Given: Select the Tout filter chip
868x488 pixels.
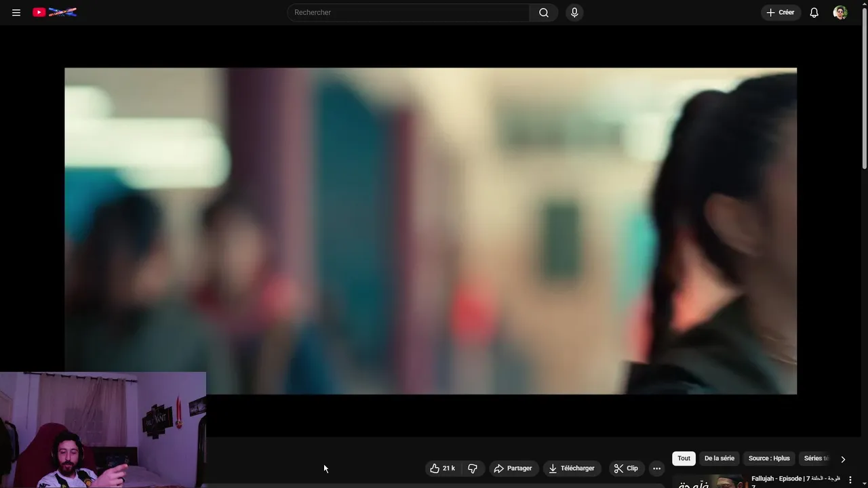Looking at the screenshot, I should point(684,458).
